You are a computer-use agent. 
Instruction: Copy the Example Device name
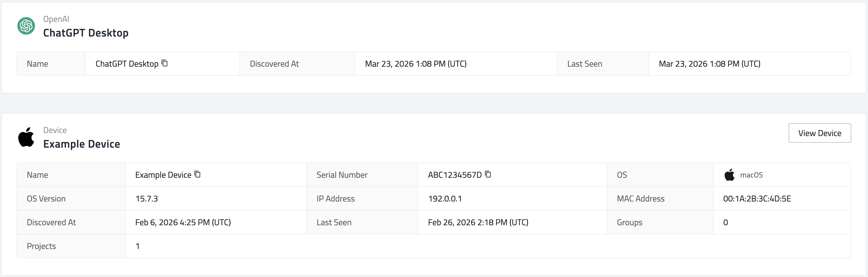[197, 174]
